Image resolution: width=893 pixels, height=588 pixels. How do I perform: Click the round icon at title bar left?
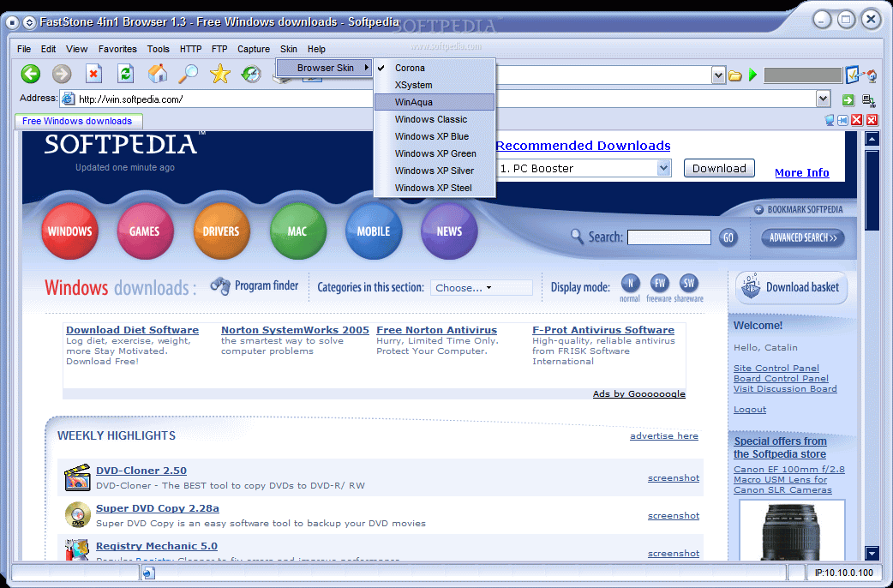tap(13, 23)
